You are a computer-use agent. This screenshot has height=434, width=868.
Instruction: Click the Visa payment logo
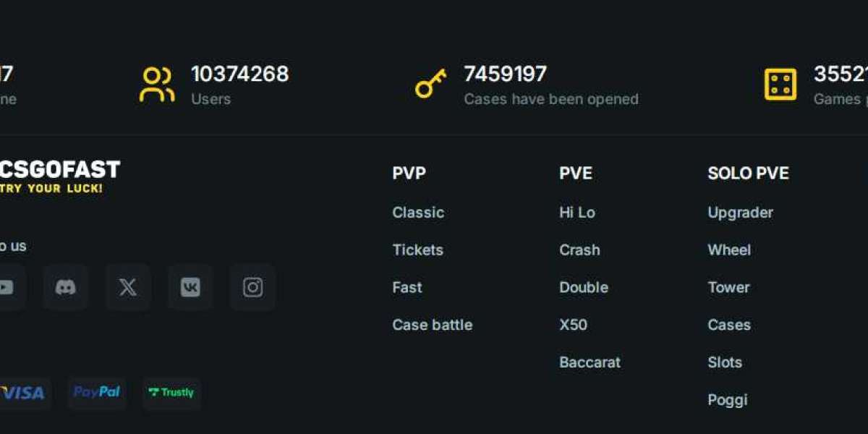[x=23, y=393]
